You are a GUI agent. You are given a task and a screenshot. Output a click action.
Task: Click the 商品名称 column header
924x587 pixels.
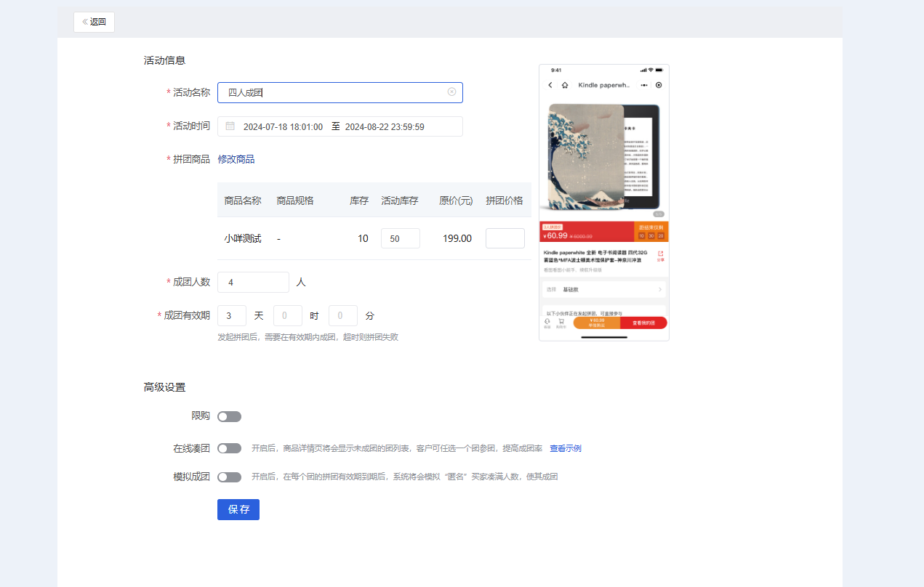[242, 201]
